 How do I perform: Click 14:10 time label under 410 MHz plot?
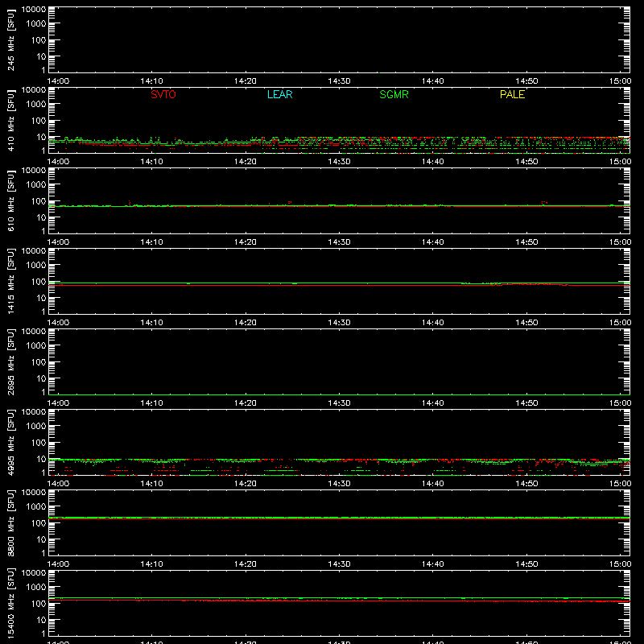pyautogui.click(x=151, y=162)
